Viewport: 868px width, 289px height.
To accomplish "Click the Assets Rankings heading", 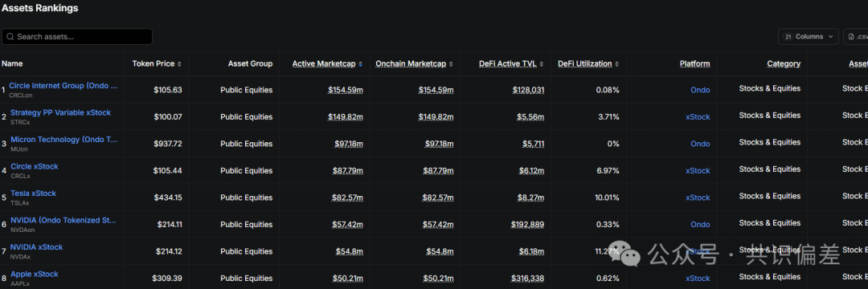I will tap(40, 8).
